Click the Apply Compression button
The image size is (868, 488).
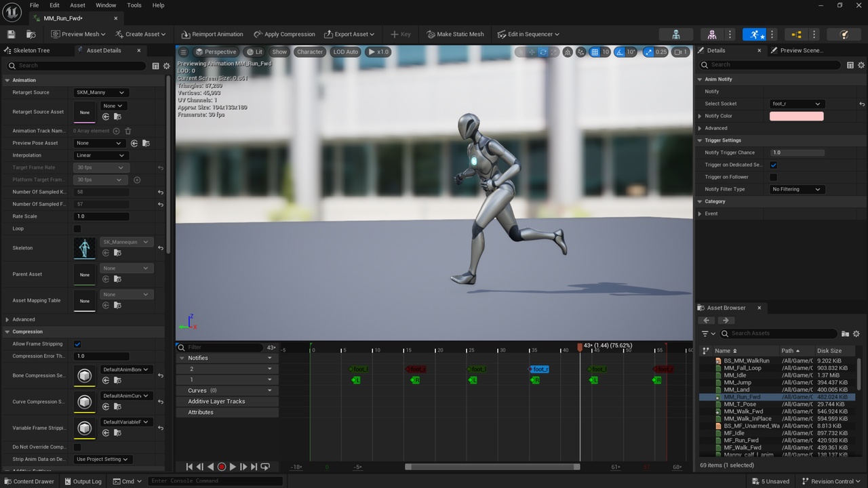tap(284, 34)
